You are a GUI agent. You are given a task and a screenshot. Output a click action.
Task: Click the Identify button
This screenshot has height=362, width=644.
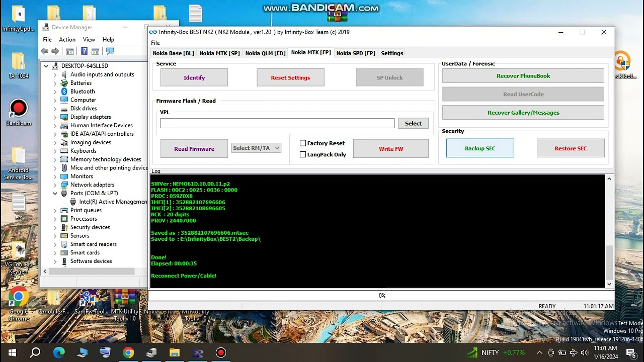tap(194, 77)
